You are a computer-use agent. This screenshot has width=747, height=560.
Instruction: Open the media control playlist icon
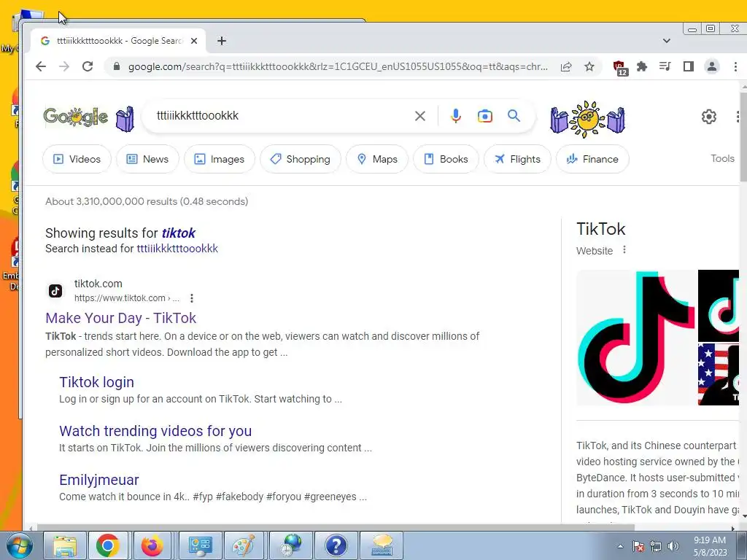(665, 66)
